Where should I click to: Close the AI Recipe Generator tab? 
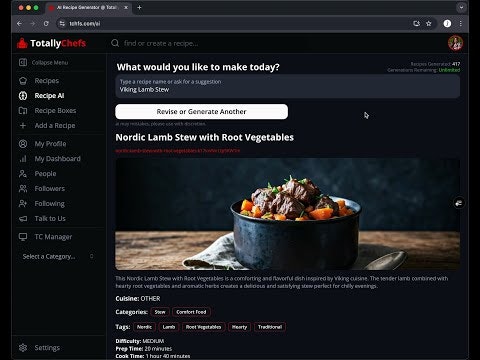tap(126, 7)
